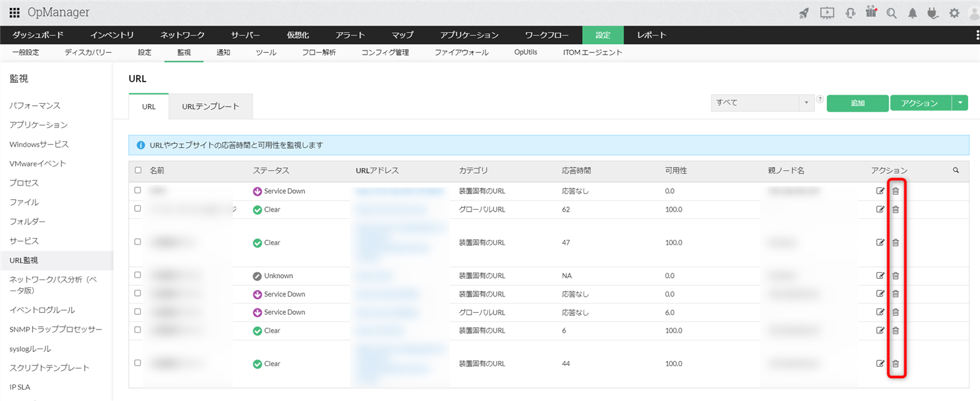
Task: Open SNMPトラッププロセッサー in the sidebar
Action: click(x=56, y=329)
